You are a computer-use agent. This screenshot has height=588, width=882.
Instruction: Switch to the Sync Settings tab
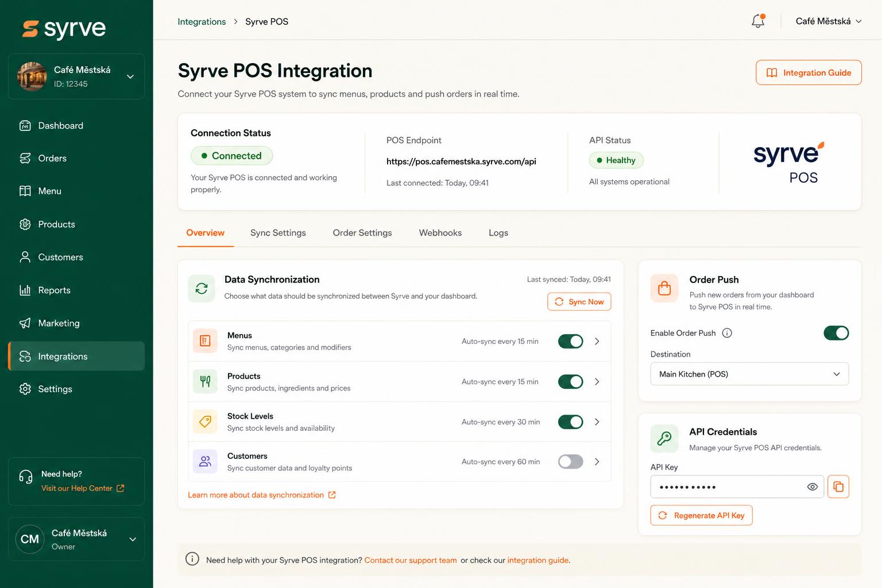278,233
